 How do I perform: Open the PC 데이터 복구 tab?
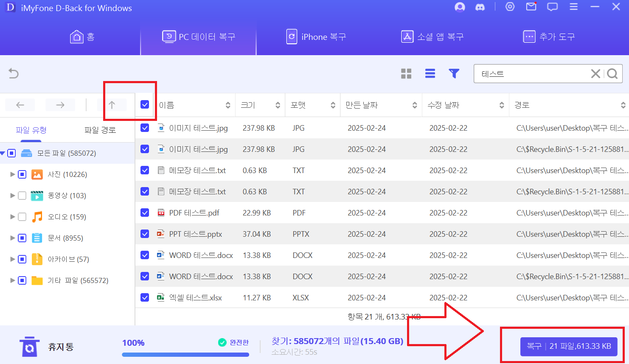[199, 37]
